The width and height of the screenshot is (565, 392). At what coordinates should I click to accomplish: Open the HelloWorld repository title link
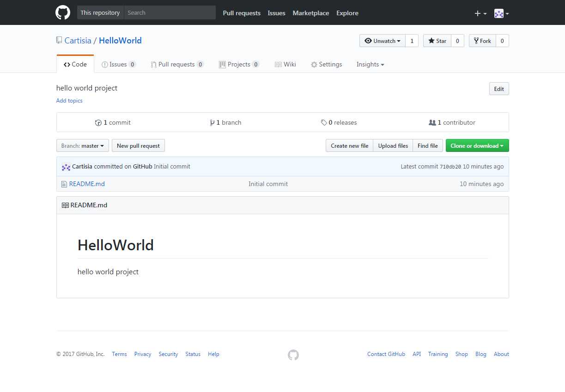[x=120, y=41]
